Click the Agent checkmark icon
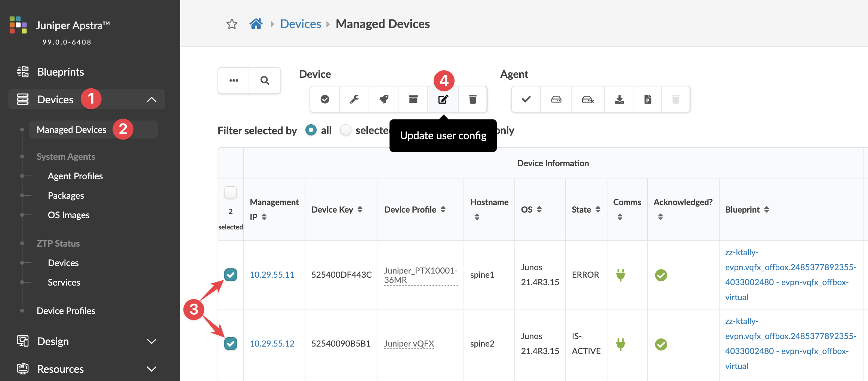The image size is (868, 381). pyautogui.click(x=526, y=99)
